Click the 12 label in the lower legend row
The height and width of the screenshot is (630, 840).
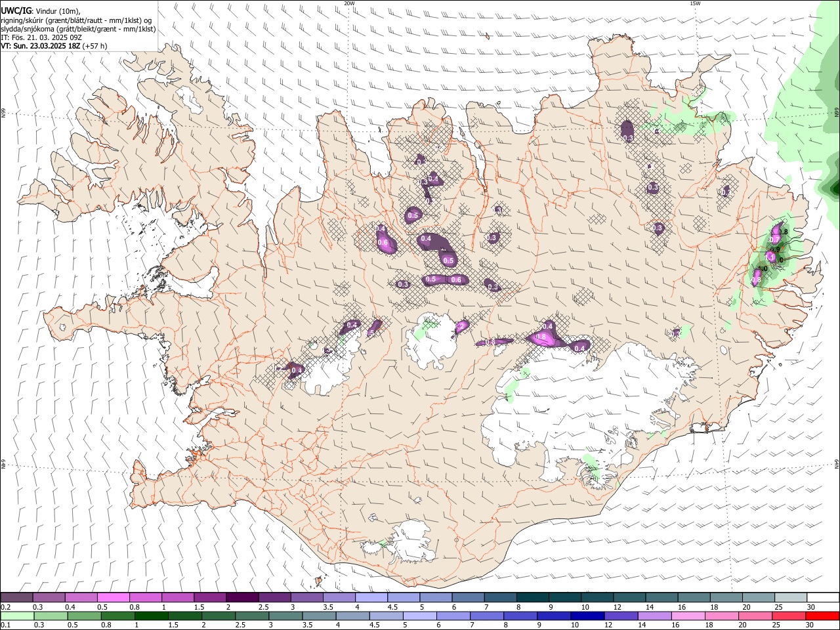[608, 625]
